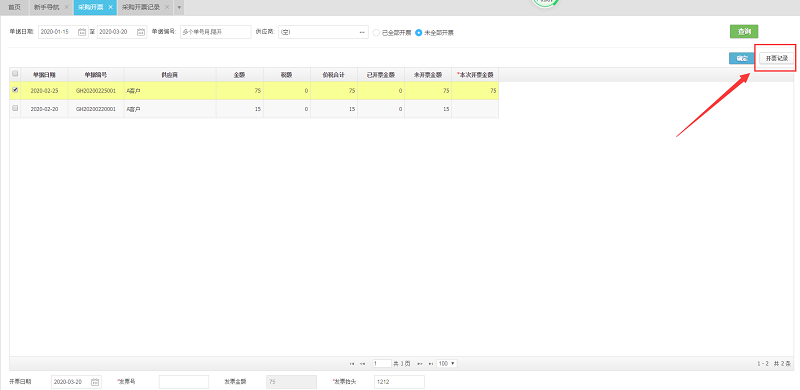Screen dimensions: 800x390
Task: Go to first page in pager
Action: (x=352, y=363)
